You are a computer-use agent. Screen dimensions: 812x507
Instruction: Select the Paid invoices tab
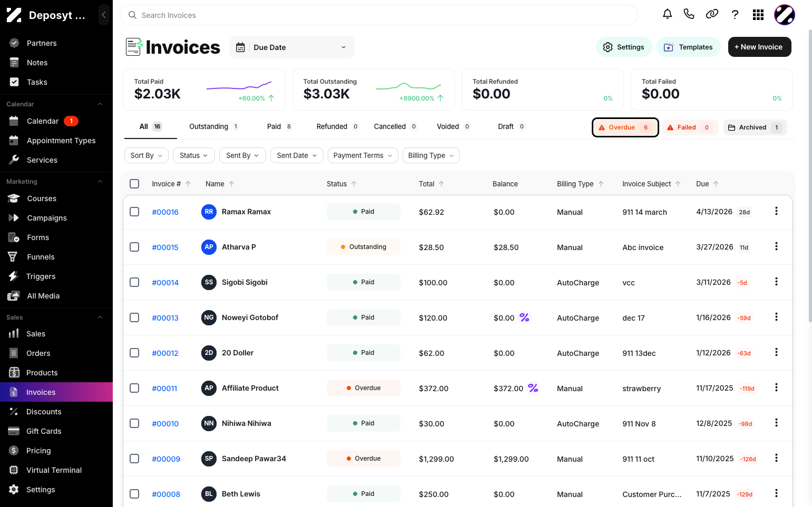click(279, 126)
